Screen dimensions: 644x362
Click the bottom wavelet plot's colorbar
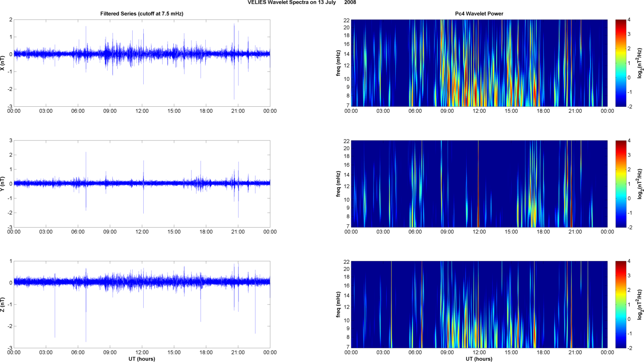point(620,305)
